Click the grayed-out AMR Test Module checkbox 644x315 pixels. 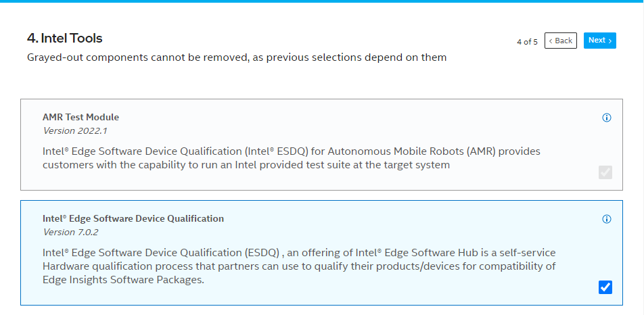(605, 172)
